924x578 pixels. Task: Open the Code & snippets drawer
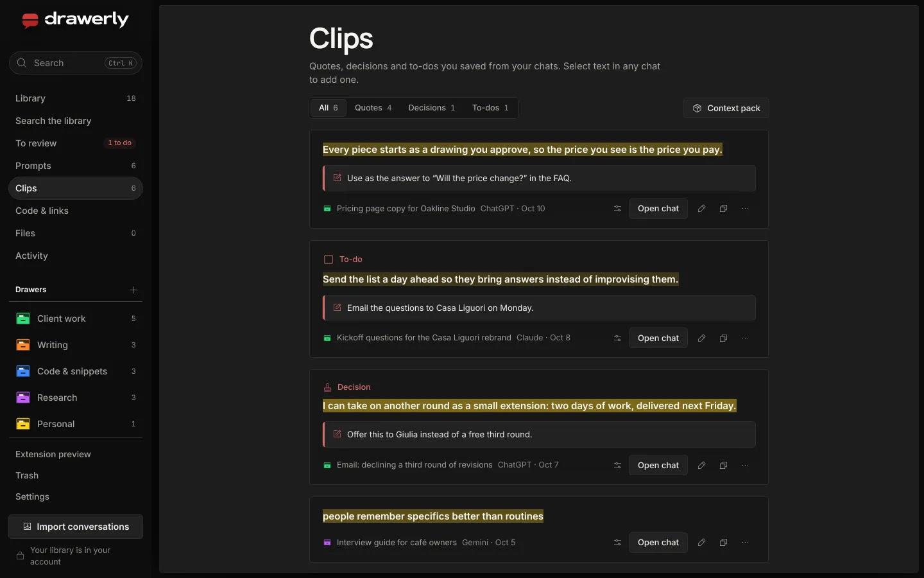[76, 371]
